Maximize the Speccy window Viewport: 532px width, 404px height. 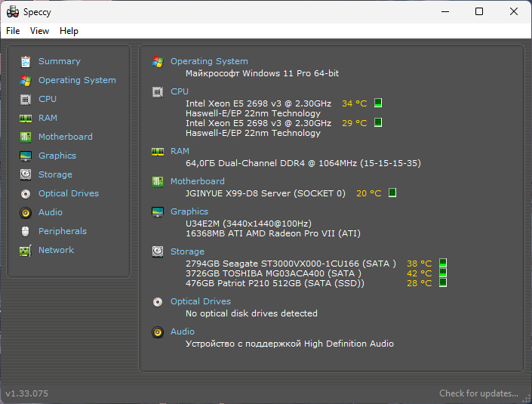[479, 11]
